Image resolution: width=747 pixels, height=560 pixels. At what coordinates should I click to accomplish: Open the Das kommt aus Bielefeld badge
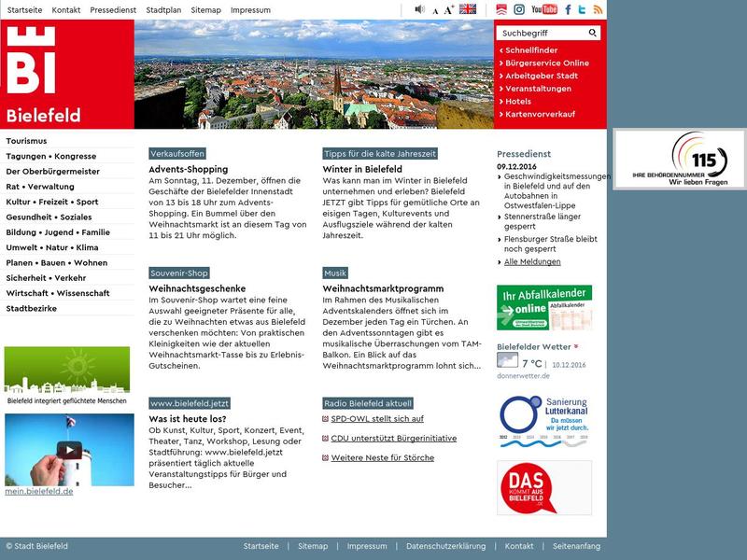click(x=544, y=487)
